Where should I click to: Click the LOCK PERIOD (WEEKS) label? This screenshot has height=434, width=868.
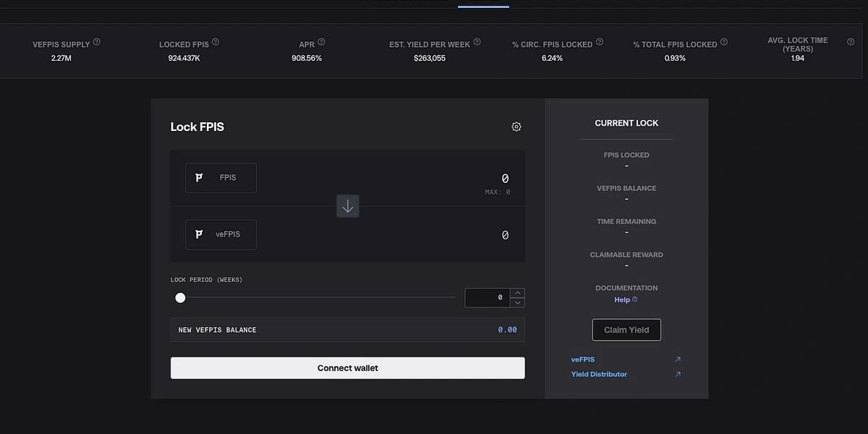tap(206, 280)
